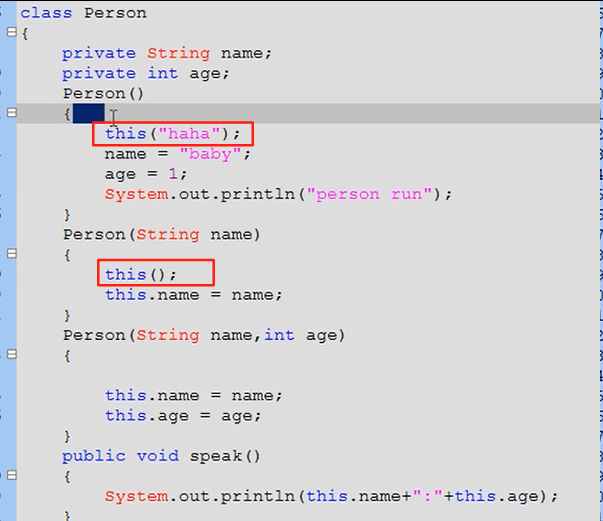
Task: Click the 'public void speak()' method header
Action: click(161, 456)
